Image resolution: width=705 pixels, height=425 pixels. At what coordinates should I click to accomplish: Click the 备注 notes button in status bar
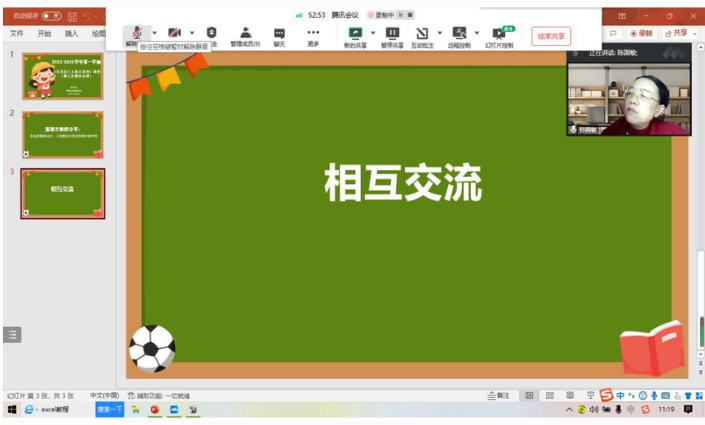click(499, 396)
